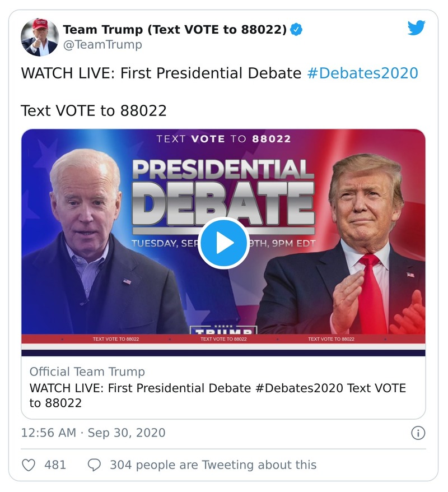The image size is (448, 492).
Task: Click the 481 likes count
Action: tap(55, 465)
